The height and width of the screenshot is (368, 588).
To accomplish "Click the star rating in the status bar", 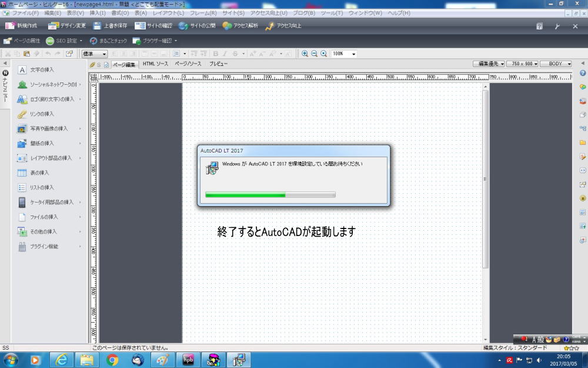I will [x=571, y=348].
